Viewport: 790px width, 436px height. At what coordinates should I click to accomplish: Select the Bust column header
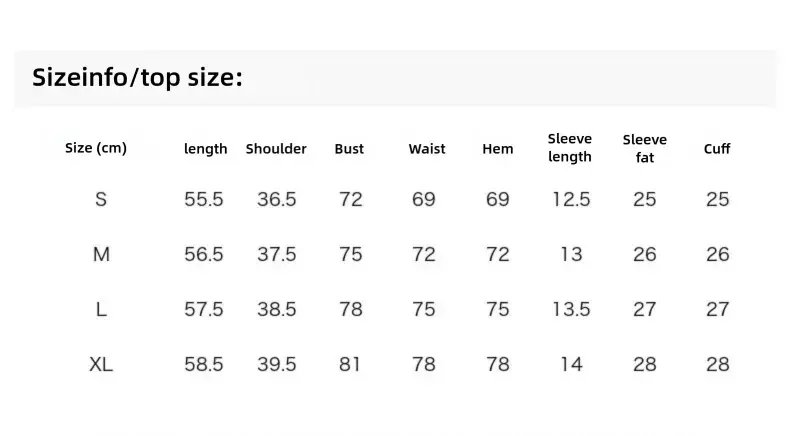(x=349, y=149)
